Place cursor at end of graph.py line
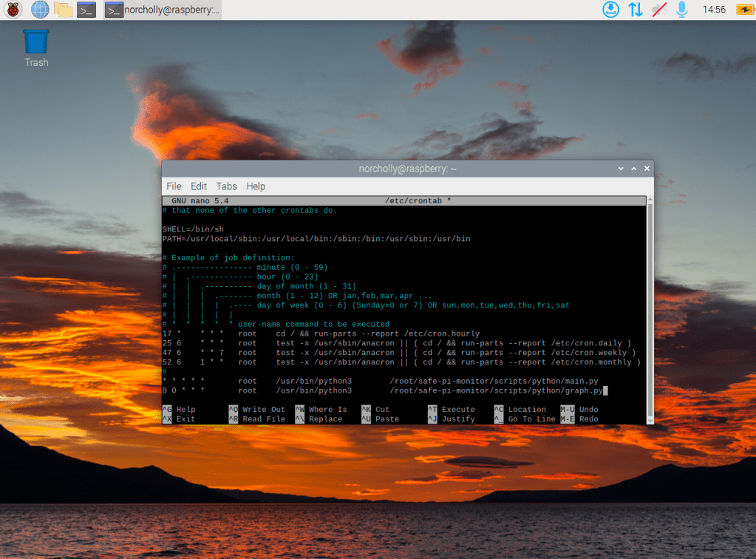This screenshot has width=756, height=559. [x=605, y=390]
